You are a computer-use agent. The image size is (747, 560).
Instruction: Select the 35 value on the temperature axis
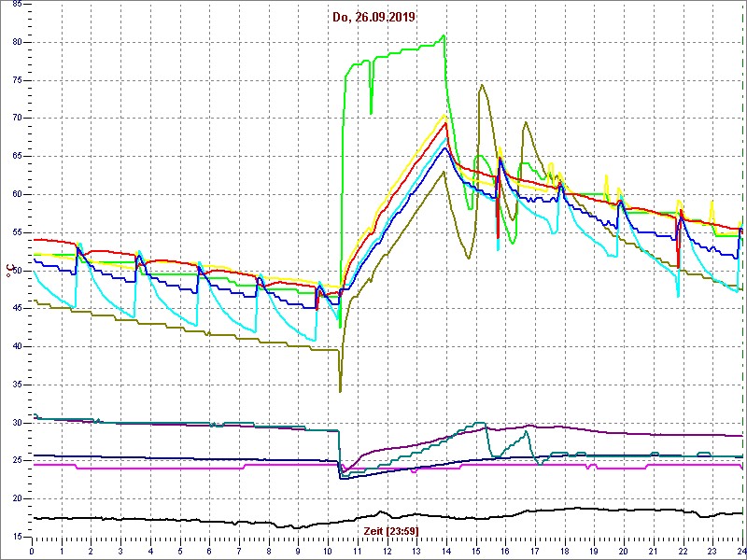pyautogui.click(x=16, y=385)
